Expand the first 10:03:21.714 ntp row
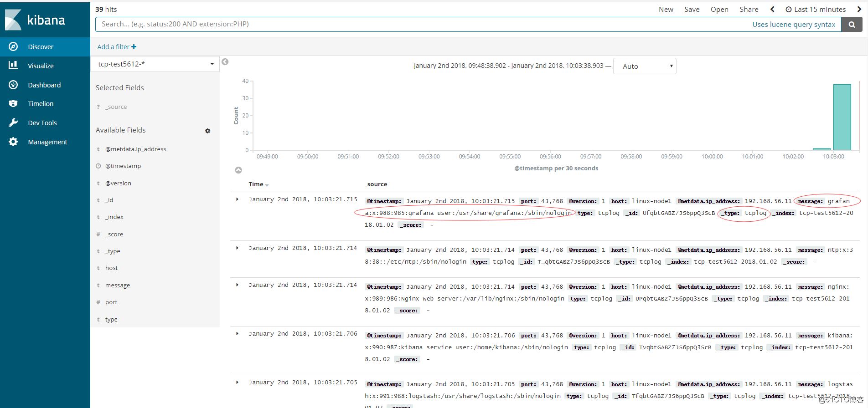 pyautogui.click(x=237, y=248)
